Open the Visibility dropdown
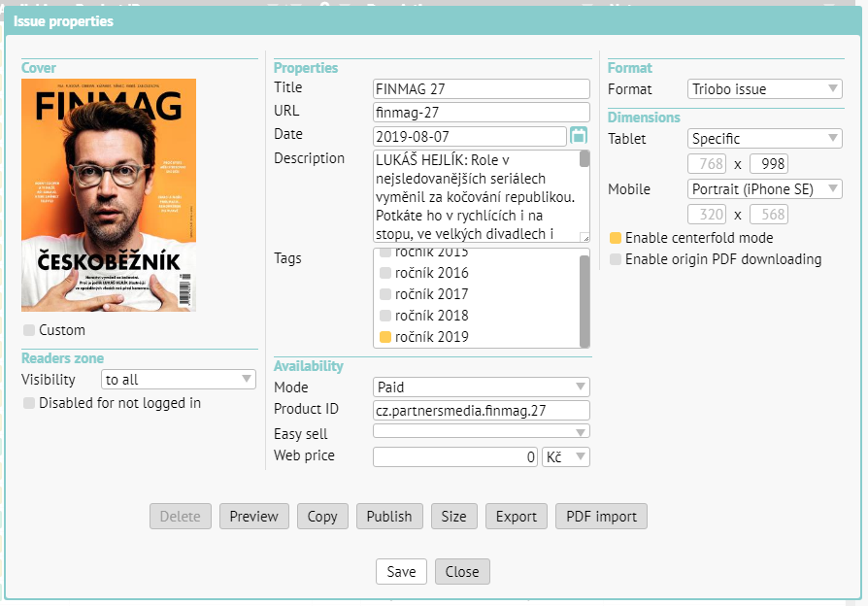 click(178, 380)
